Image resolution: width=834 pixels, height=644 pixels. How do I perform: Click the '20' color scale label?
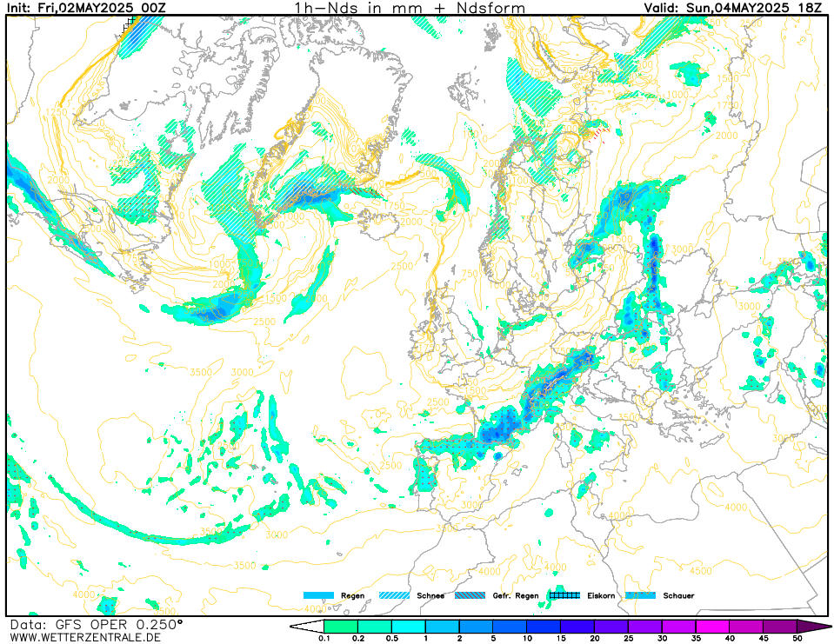(595, 638)
